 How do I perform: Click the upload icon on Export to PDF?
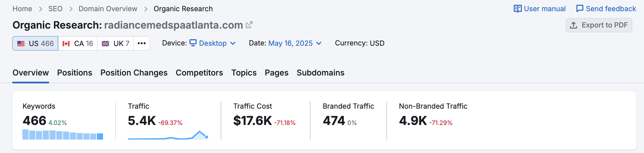coord(574,25)
